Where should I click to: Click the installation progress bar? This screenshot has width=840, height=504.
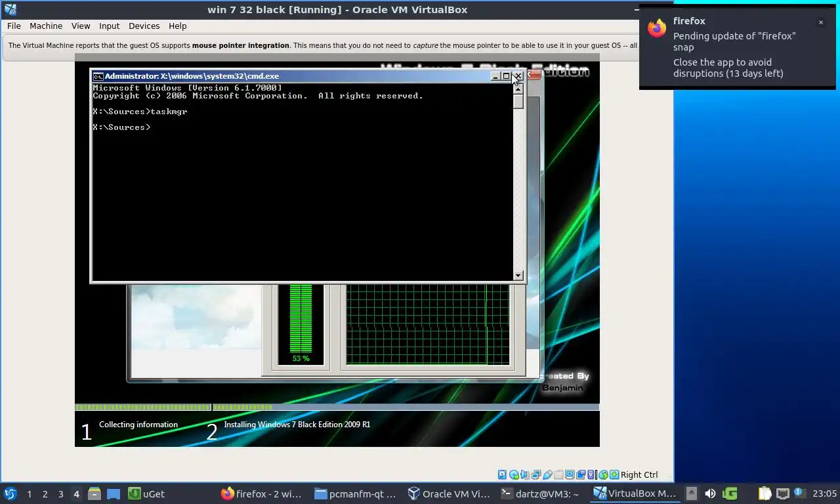coord(337,407)
